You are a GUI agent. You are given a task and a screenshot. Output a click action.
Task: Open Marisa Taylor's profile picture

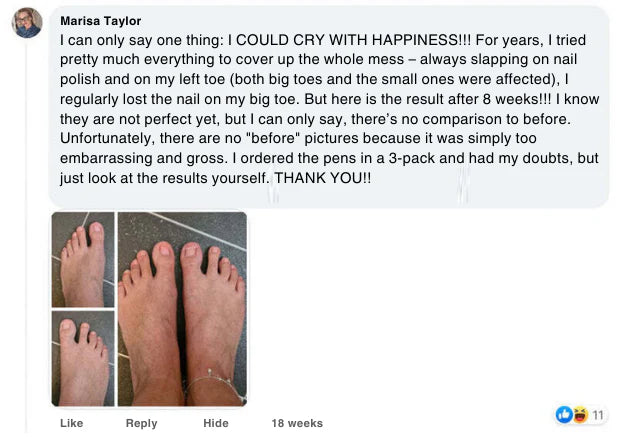pyautogui.click(x=27, y=23)
